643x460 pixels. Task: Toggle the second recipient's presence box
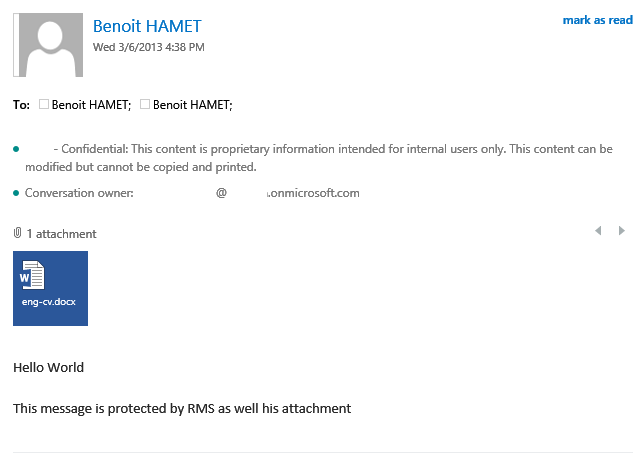[145, 104]
